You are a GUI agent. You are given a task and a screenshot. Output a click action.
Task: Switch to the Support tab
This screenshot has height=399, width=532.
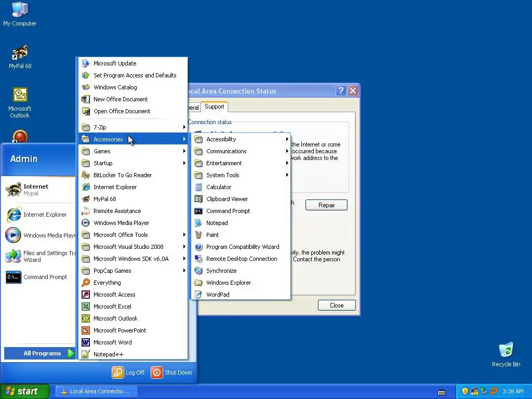[x=214, y=107]
